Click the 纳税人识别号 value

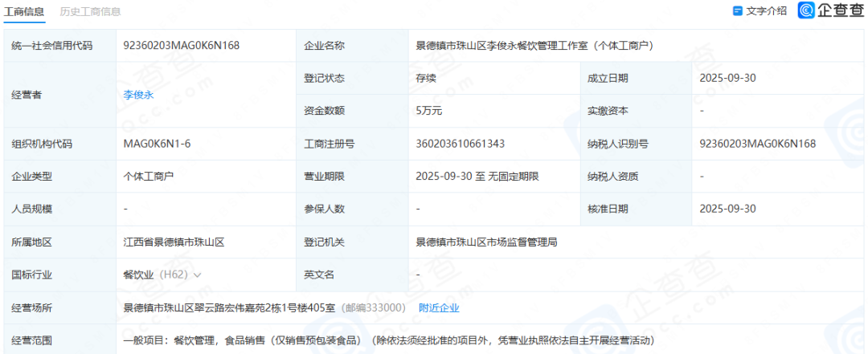tap(758, 144)
